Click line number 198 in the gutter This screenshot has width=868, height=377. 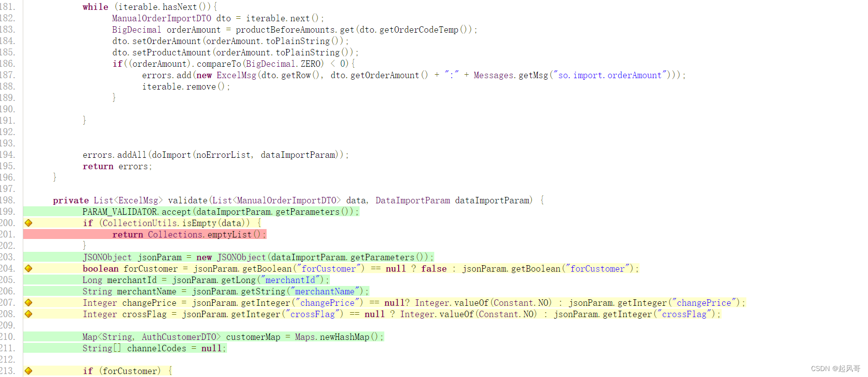pos(7,200)
